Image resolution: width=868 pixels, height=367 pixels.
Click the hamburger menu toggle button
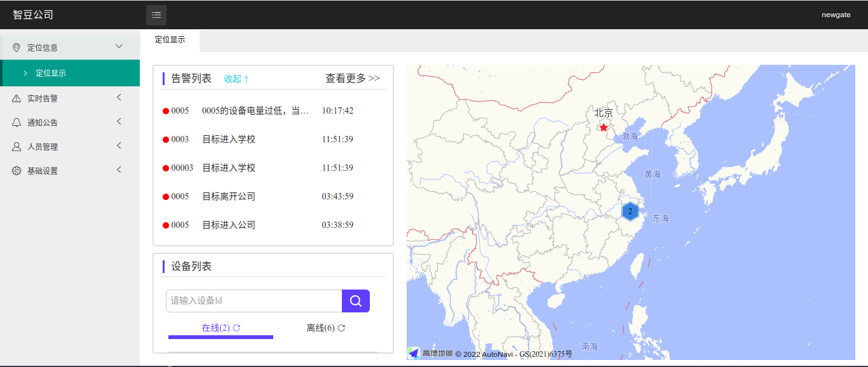pos(156,15)
